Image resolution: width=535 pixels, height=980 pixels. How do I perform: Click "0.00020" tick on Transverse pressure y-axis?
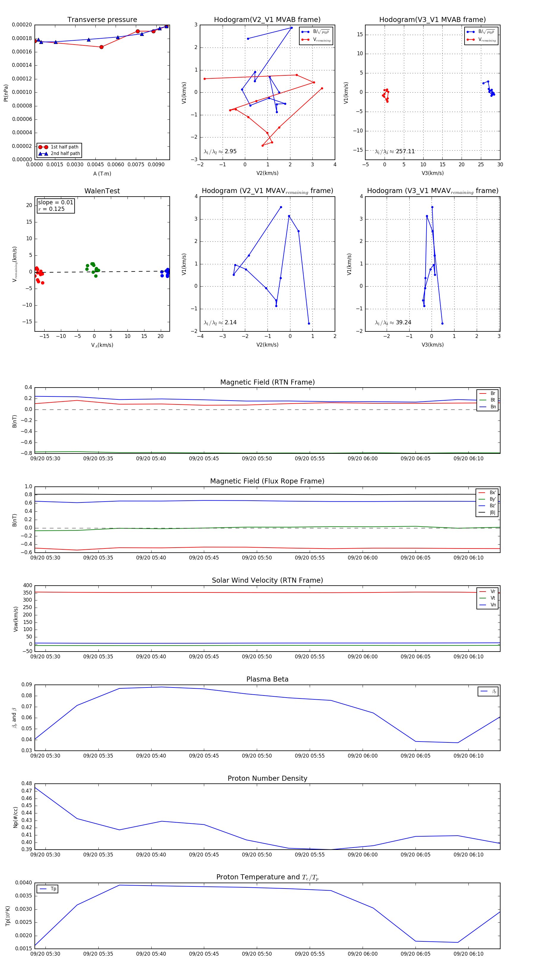[x=22, y=25]
